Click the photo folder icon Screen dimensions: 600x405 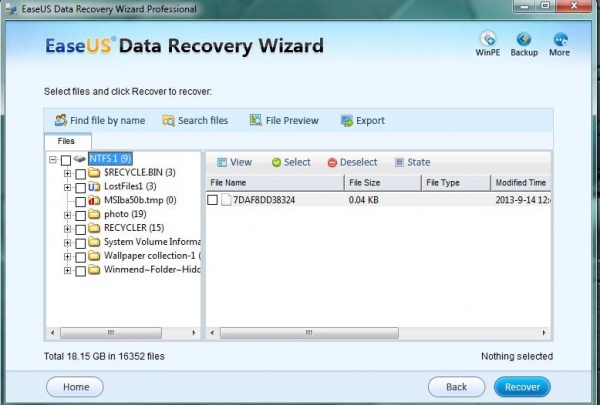pyautogui.click(x=94, y=214)
